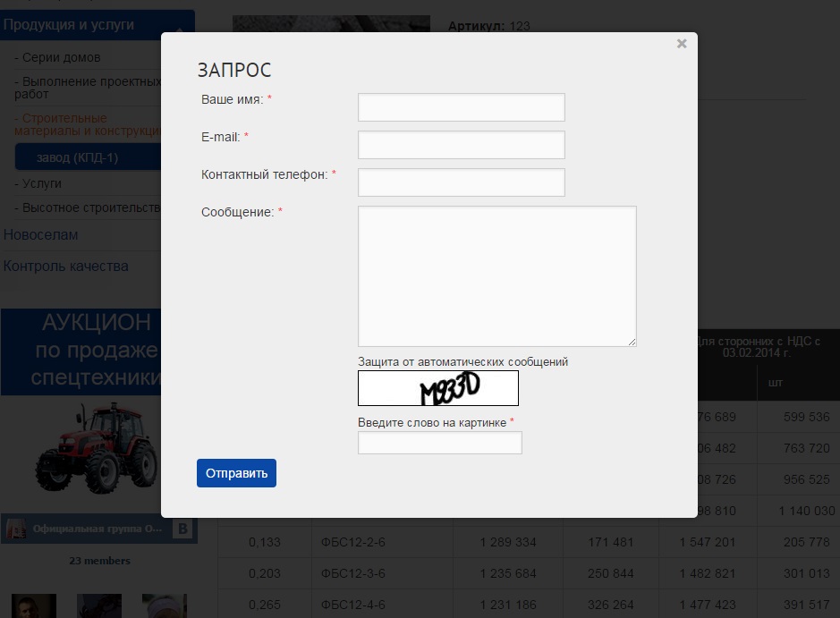Click the third member avatar thumbnail

165,605
